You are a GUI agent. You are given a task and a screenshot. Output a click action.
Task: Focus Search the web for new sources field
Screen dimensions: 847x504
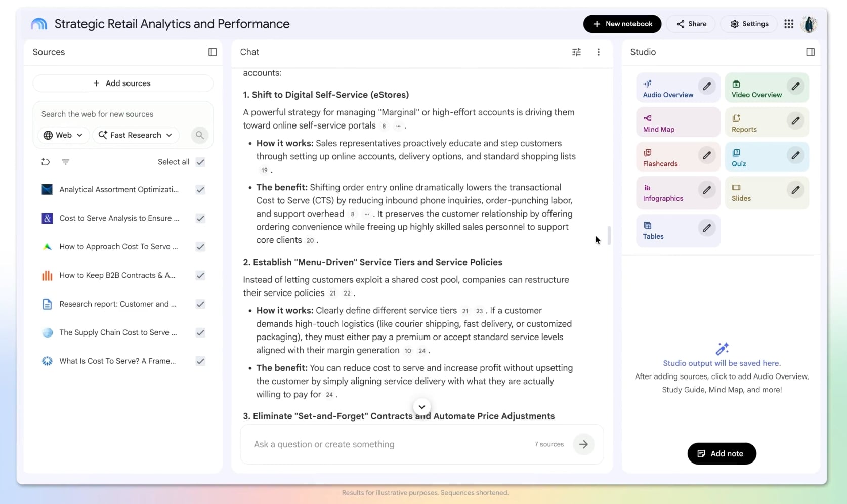(x=122, y=114)
